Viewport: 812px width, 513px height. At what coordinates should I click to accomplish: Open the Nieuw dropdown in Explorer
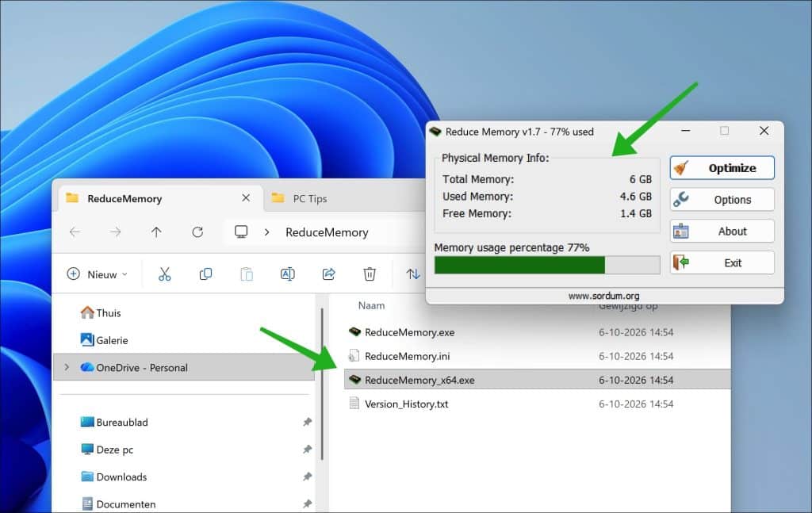pos(98,274)
